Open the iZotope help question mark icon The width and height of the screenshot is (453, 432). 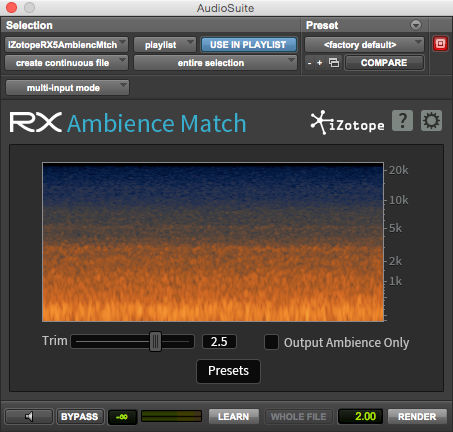point(402,121)
